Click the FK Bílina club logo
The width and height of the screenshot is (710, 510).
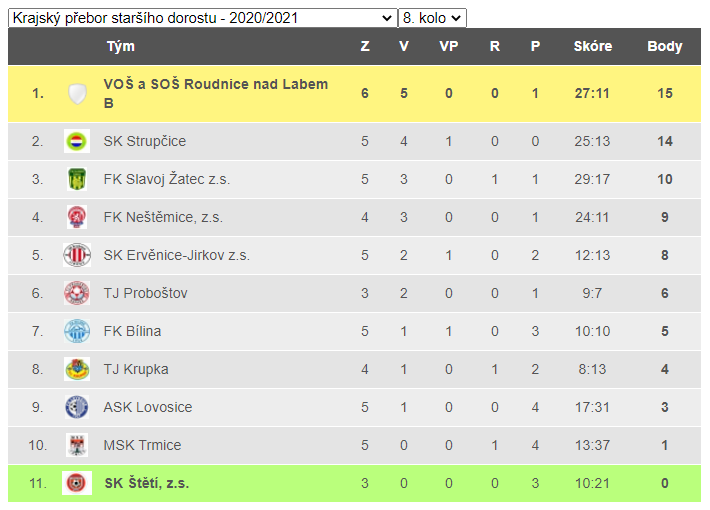pos(77,331)
